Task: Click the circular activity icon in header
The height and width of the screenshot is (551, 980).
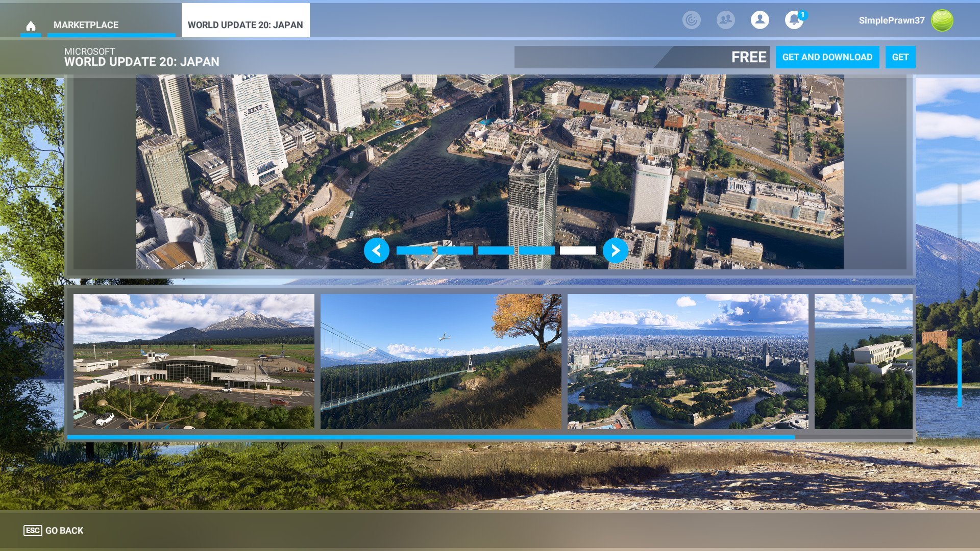Action: (691, 20)
